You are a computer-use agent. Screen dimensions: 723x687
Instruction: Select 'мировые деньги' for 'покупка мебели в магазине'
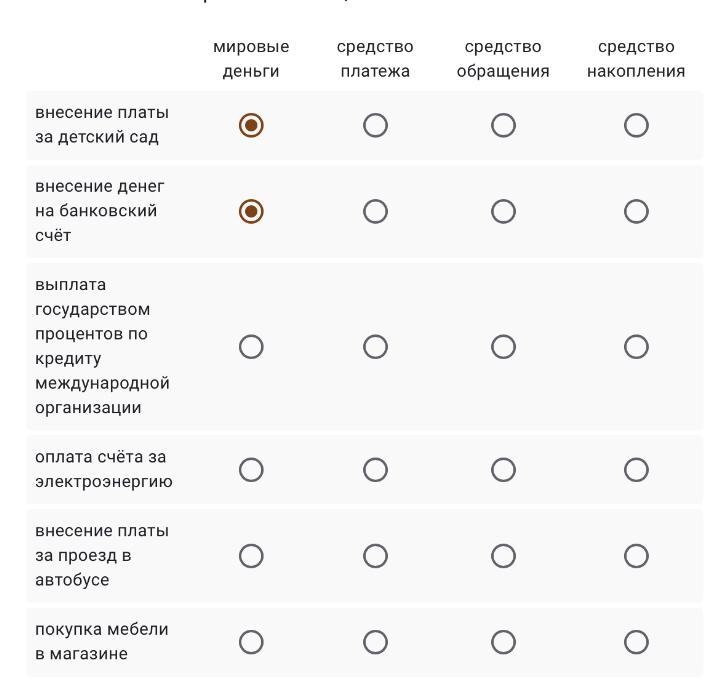pyautogui.click(x=251, y=641)
